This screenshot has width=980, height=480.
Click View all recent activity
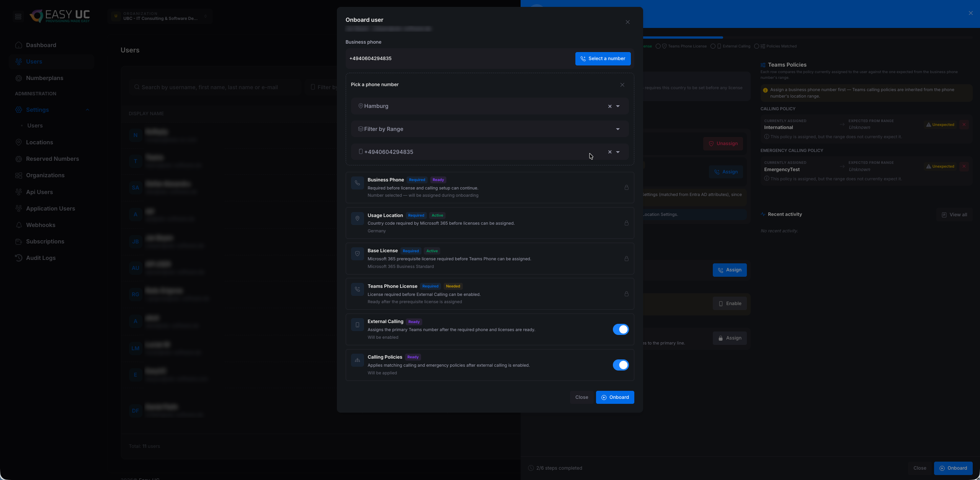tap(954, 215)
